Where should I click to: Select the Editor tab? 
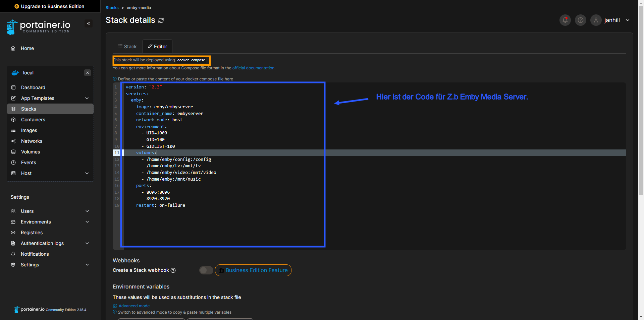click(158, 47)
